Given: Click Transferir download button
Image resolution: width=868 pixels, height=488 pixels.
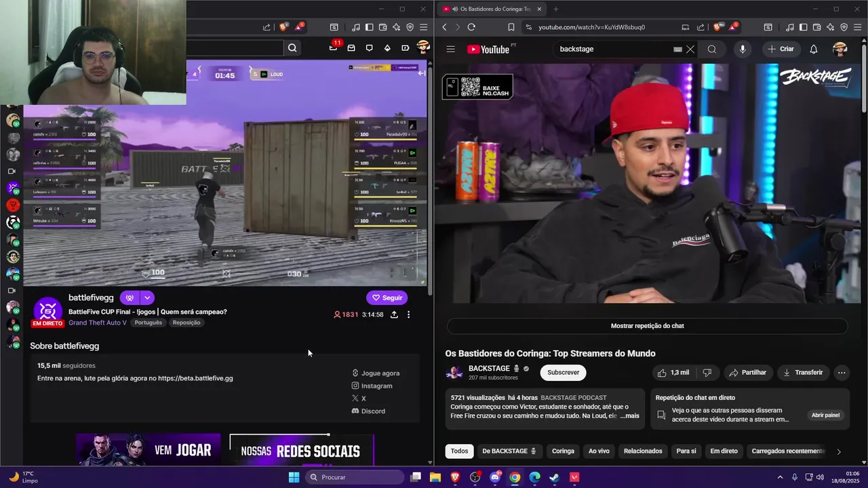Looking at the screenshot, I should pyautogui.click(x=802, y=373).
